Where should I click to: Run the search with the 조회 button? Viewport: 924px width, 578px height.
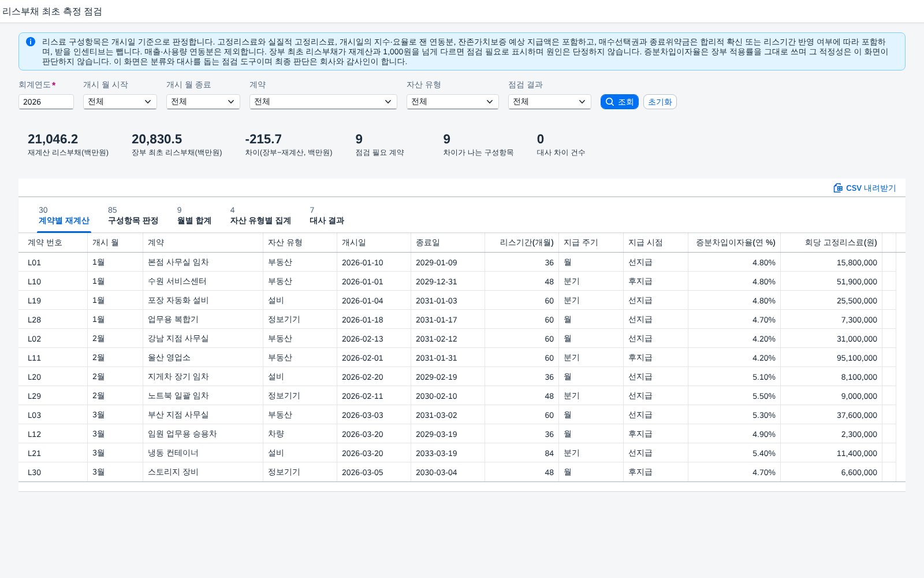coord(620,102)
